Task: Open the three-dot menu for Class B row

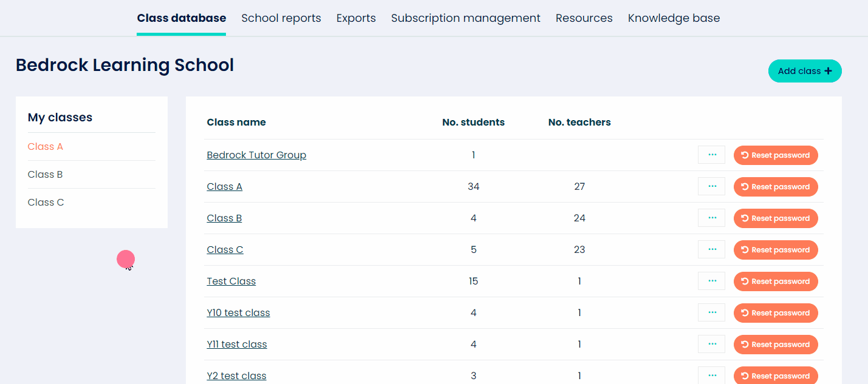Action: [711, 218]
